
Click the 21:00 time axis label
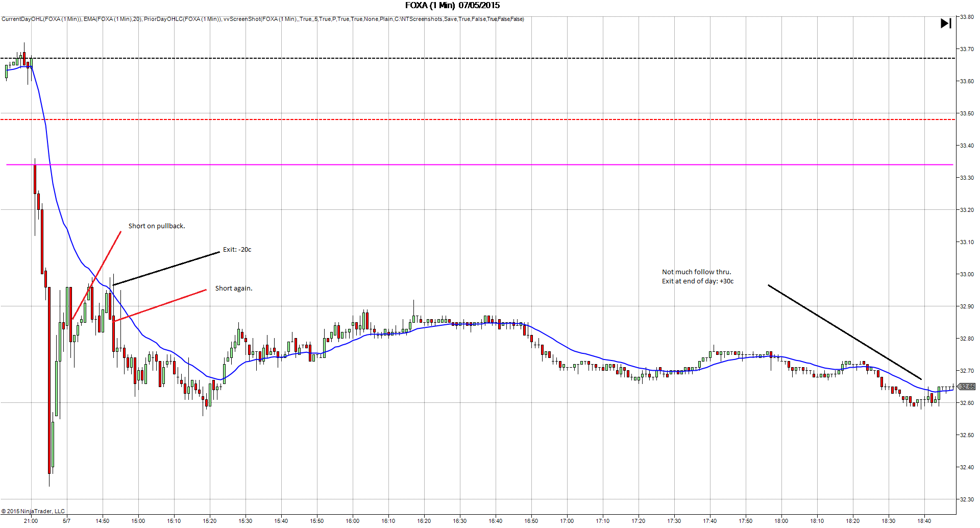pos(31,521)
